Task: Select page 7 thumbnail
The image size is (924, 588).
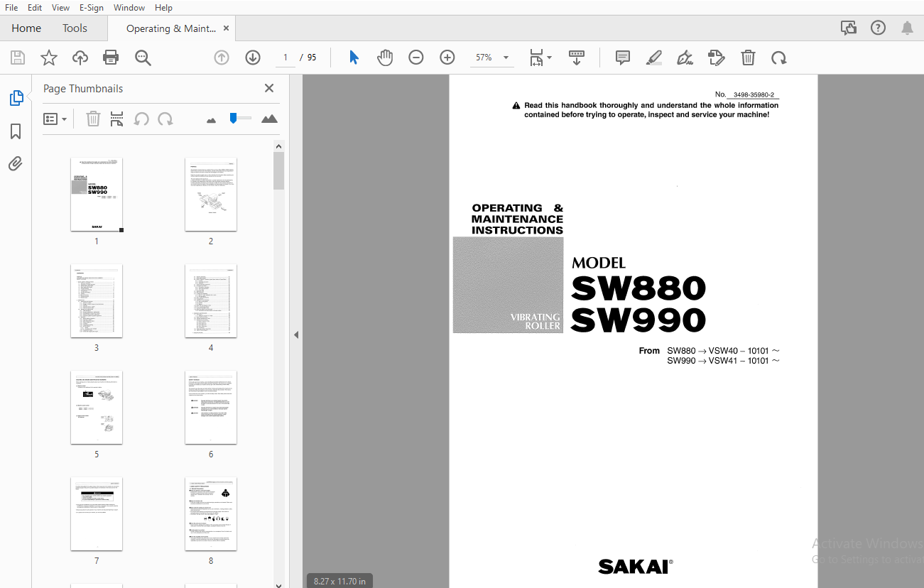Action: [x=97, y=513]
